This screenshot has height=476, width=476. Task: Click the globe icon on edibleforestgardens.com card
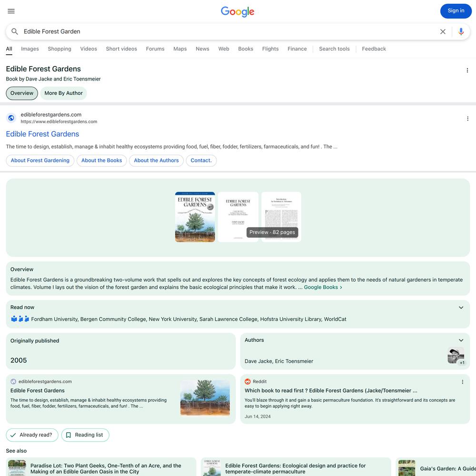[x=13, y=382]
